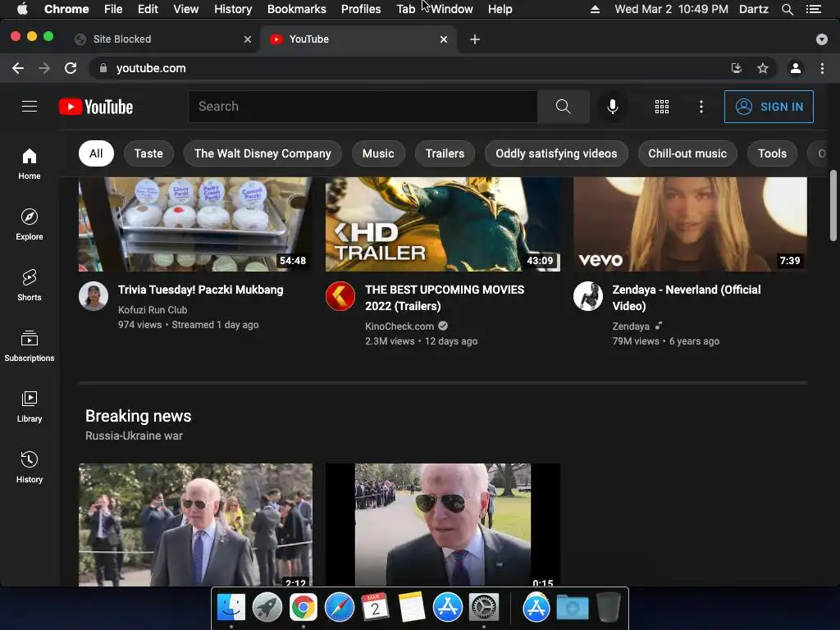Open a new tab with plus button
Image resolution: width=840 pixels, height=630 pixels.
[x=475, y=39]
